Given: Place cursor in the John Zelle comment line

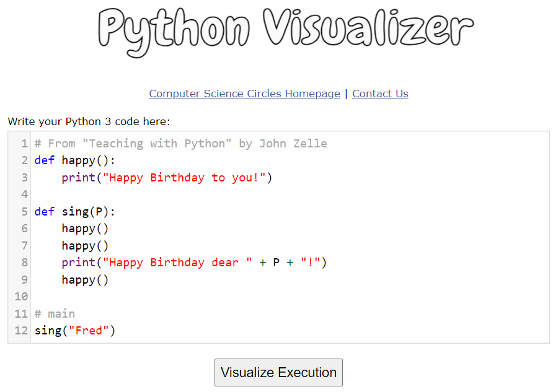Looking at the screenshot, I should pyautogui.click(x=180, y=144).
